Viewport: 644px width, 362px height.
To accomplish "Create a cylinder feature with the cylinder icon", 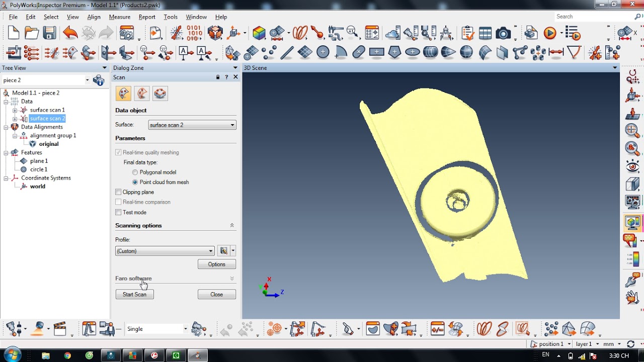I will click(x=430, y=52).
